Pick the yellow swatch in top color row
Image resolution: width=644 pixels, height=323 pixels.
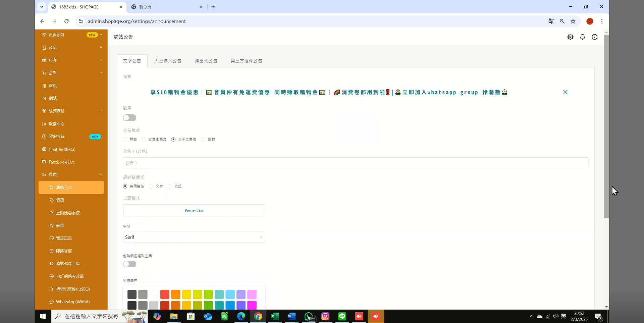click(x=186, y=294)
